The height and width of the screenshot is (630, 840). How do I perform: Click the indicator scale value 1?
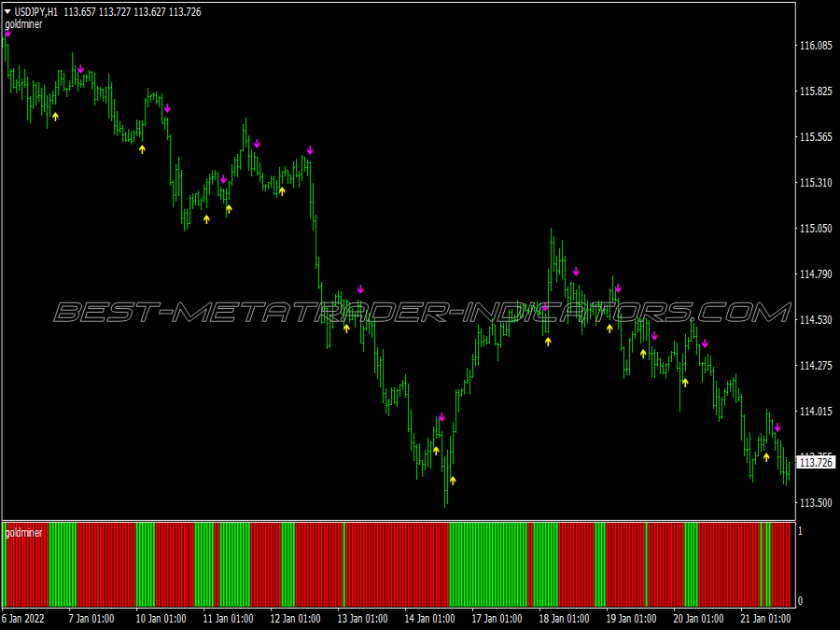[x=801, y=531]
